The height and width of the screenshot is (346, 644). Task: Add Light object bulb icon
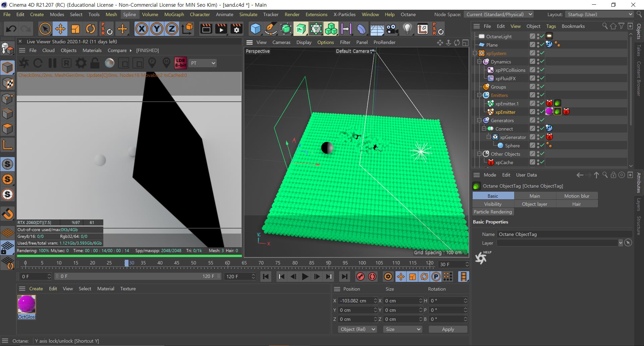coord(407,29)
